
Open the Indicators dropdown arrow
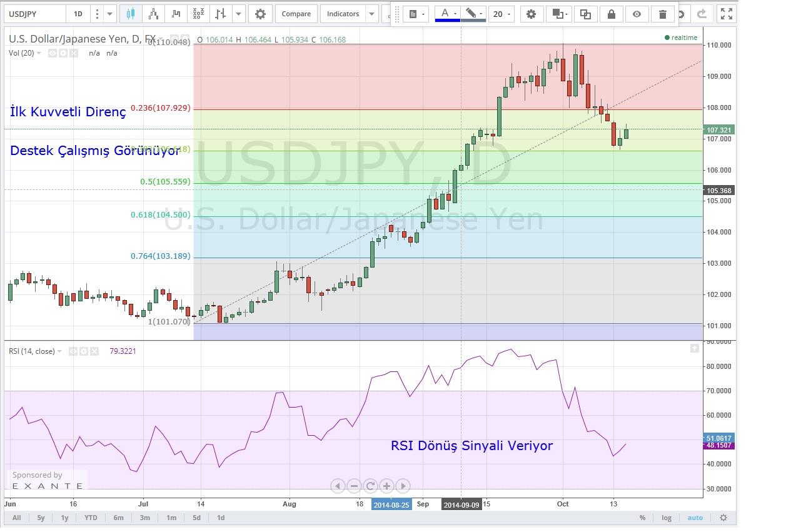(x=372, y=14)
